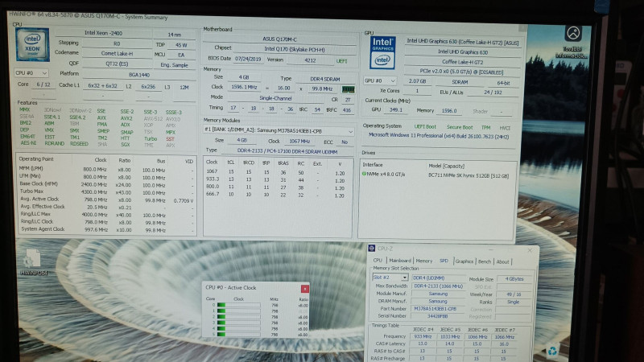Open the About tab in CPU-Z
This screenshot has height=362, width=644.
tap(502, 262)
